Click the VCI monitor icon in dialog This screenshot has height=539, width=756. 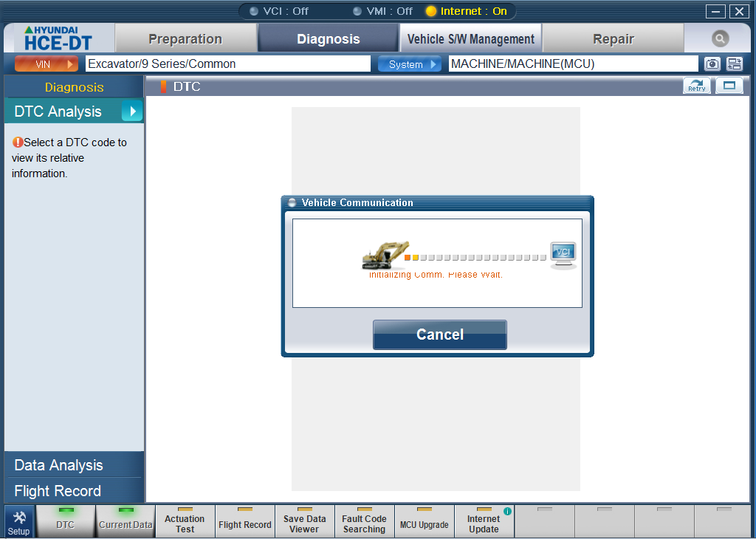point(563,255)
